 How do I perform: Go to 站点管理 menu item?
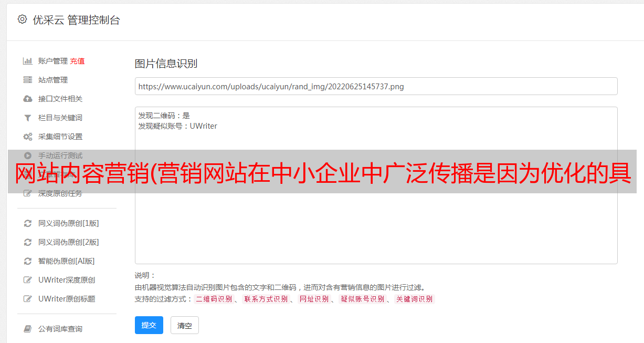click(53, 80)
